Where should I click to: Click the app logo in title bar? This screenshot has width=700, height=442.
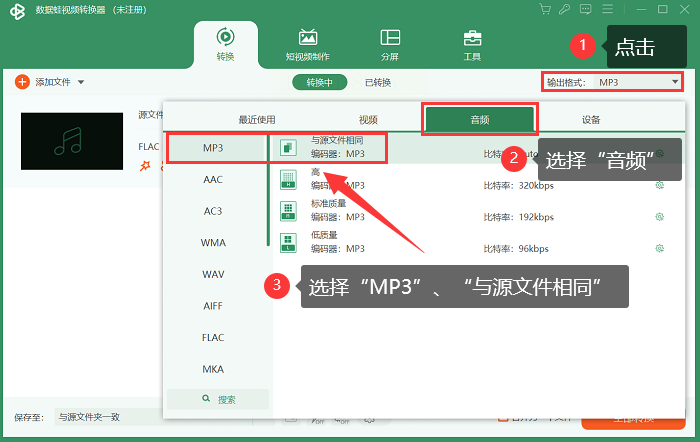click(x=18, y=11)
